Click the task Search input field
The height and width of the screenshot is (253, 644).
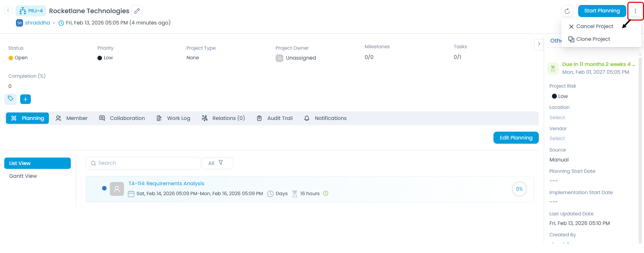(143, 163)
